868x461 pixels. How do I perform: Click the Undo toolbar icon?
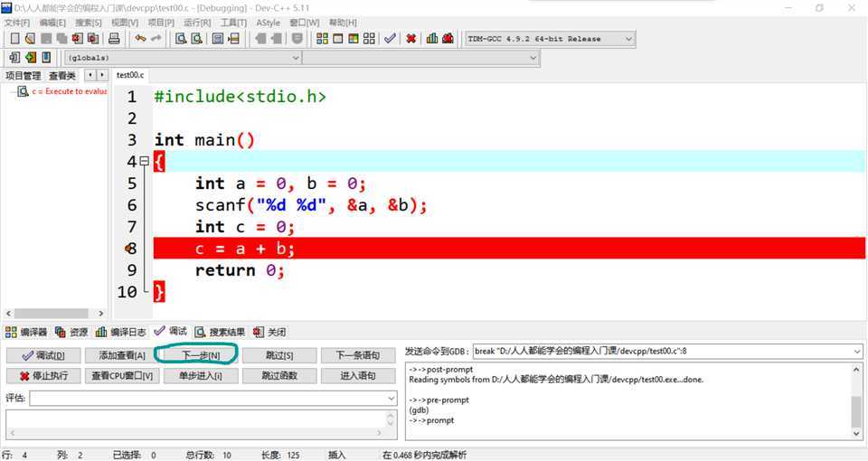[141, 38]
